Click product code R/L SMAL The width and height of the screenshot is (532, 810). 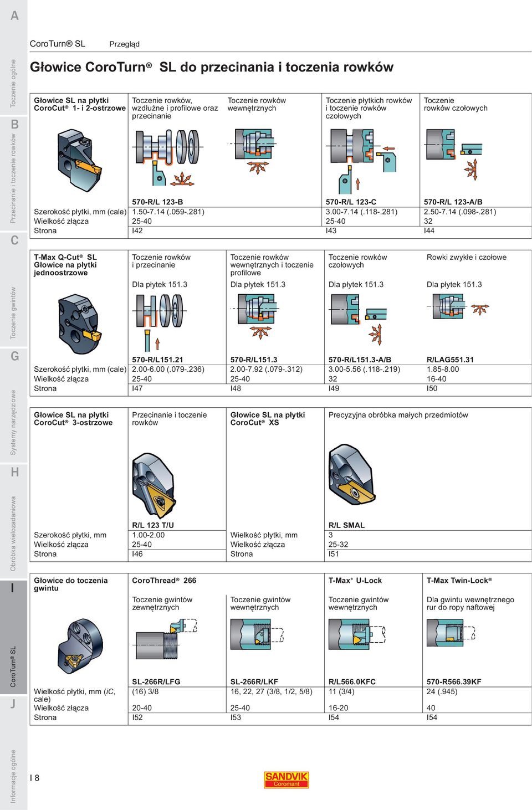tap(347, 525)
